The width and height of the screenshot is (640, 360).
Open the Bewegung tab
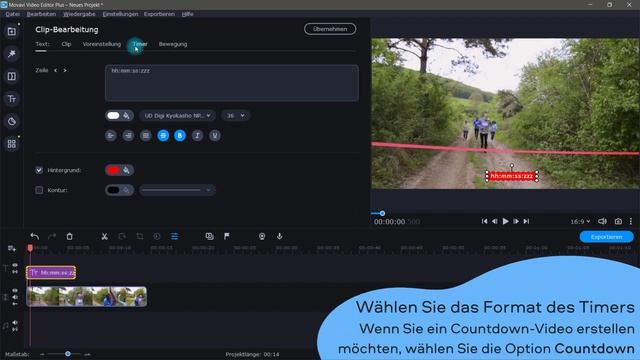173,44
